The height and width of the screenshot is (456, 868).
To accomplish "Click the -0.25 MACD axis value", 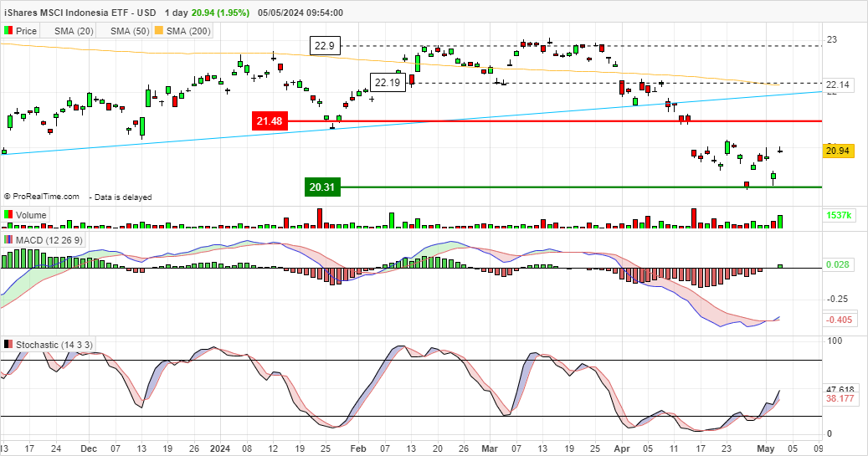I will (838, 299).
